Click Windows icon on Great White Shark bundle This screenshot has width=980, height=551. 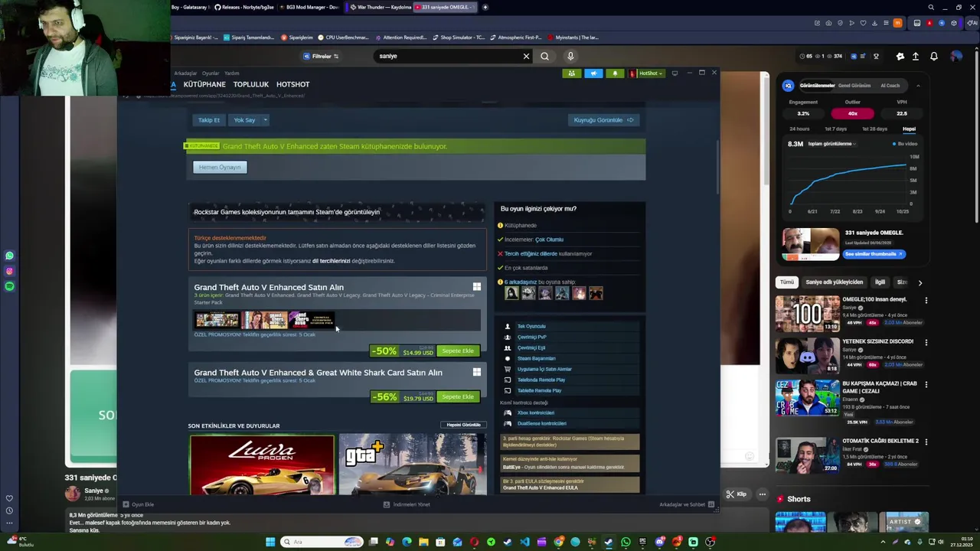pos(477,372)
